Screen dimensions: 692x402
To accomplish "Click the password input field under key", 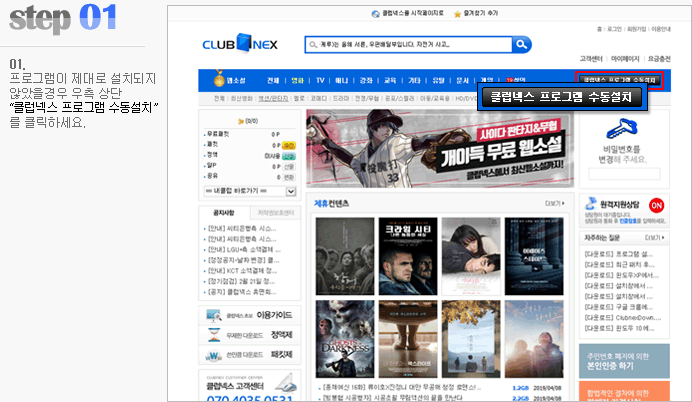I will (x=624, y=173).
